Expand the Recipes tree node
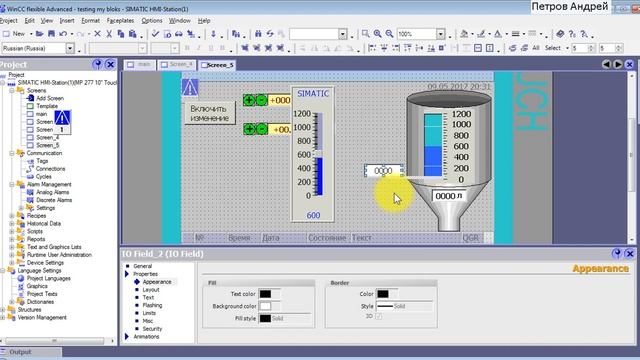 [12, 216]
